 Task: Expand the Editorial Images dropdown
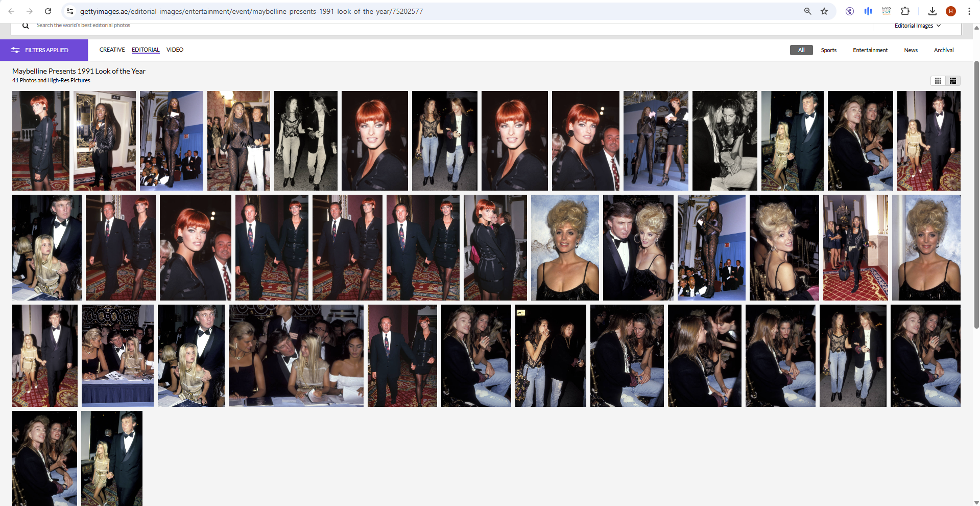tap(917, 26)
